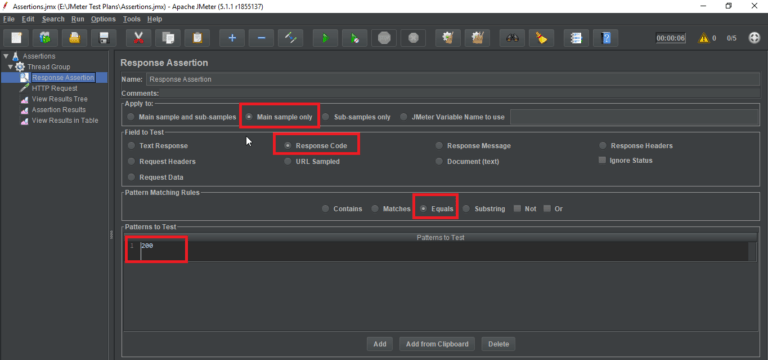Viewport: 768px width, 360px height.
Task: Click the Start (green play) toolbar icon
Action: (x=325, y=38)
